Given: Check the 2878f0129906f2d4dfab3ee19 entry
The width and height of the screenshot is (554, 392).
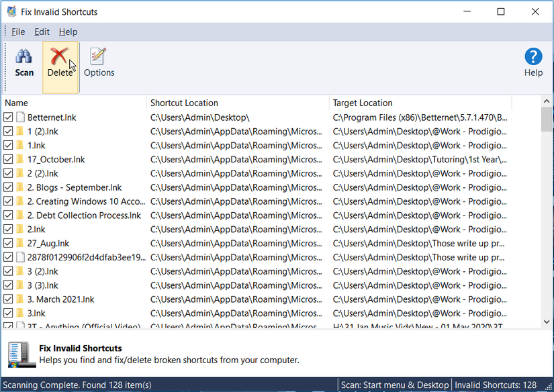Looking at the screenshot, I should [7, 257].
